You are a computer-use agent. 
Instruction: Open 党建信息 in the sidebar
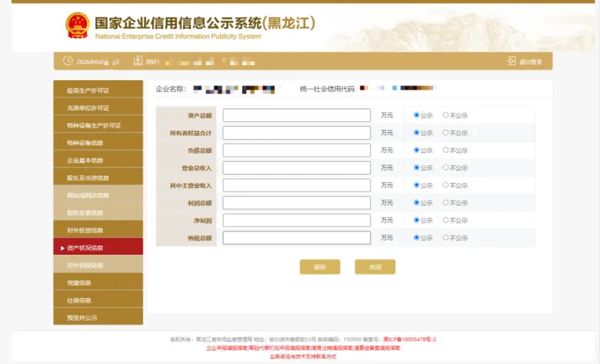pos(98,282)
